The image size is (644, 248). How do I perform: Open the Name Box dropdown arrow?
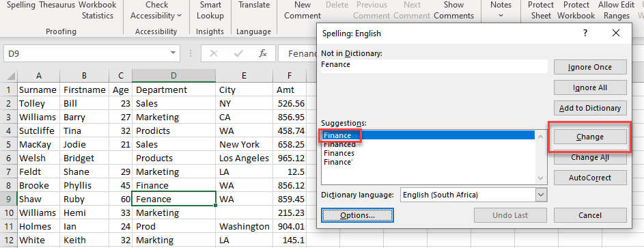pyautogui.click(x=173, y=53)
